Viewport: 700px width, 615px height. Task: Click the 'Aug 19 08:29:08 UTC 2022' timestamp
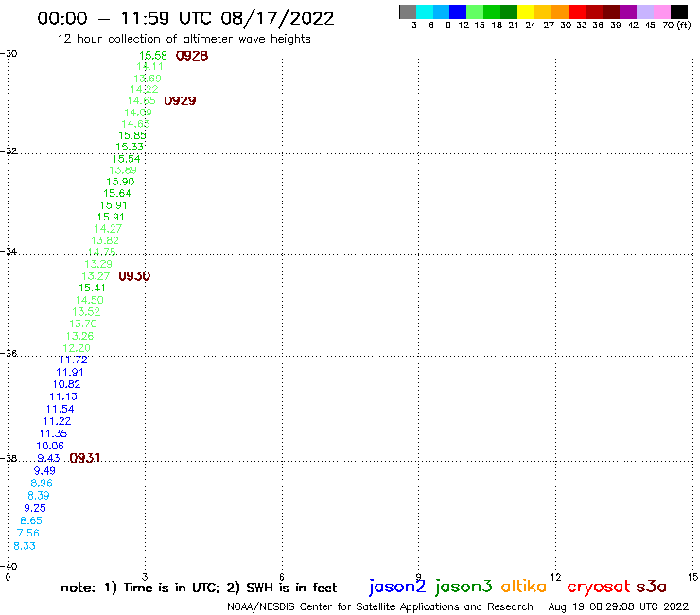click(x=619, y=606)
